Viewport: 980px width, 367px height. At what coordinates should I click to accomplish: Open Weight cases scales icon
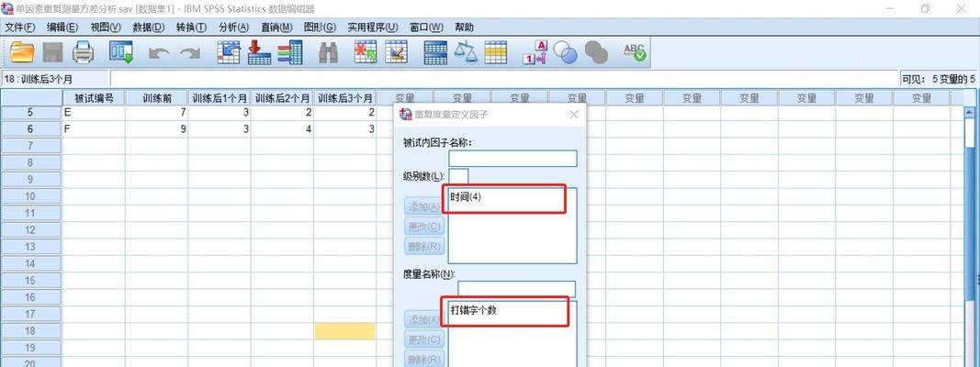(466, 52)
